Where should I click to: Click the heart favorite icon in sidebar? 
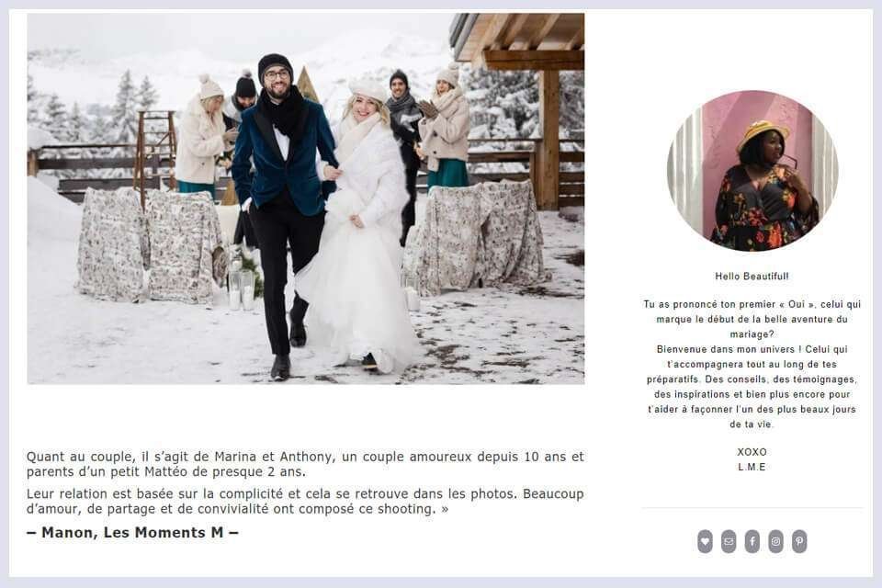(x=705, y=541)
